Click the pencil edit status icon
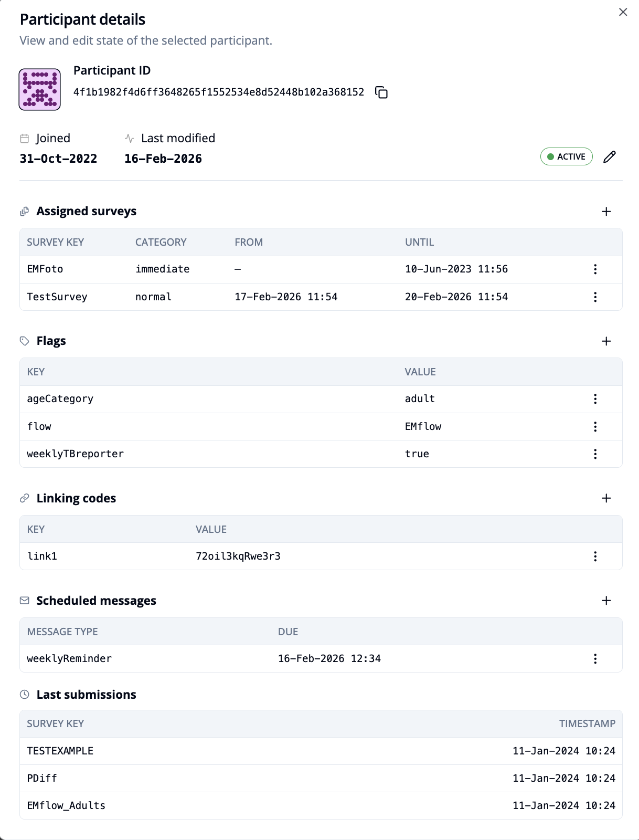The width and height of the screenshot is (639, 840). tap(609, 157)
